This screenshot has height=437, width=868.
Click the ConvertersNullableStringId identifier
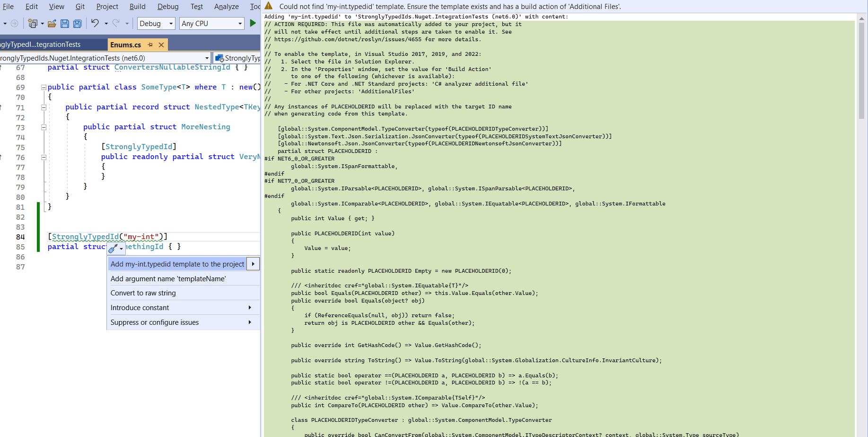[x=172, y=67]
